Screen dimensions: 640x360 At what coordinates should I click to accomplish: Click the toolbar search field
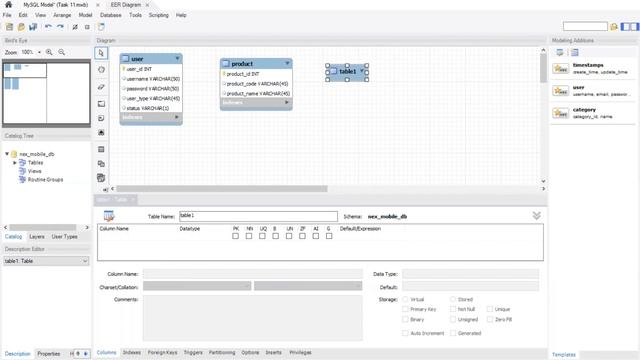pos(585,27)
